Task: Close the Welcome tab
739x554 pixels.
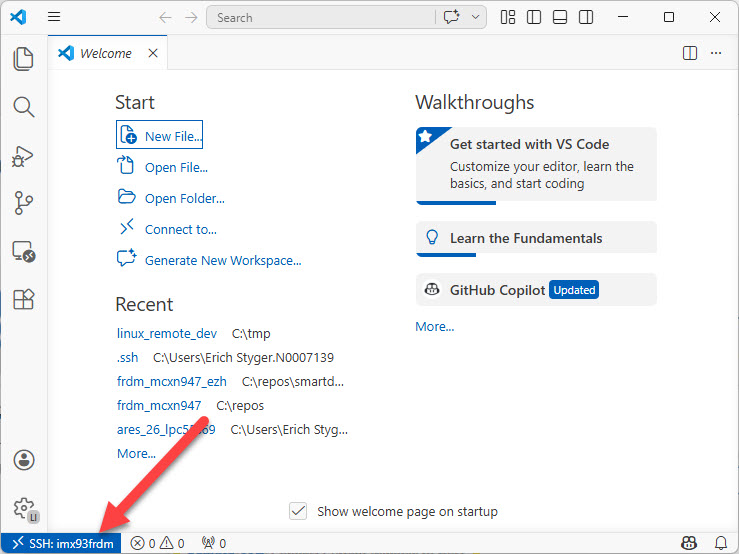Action: pos(153,53)
